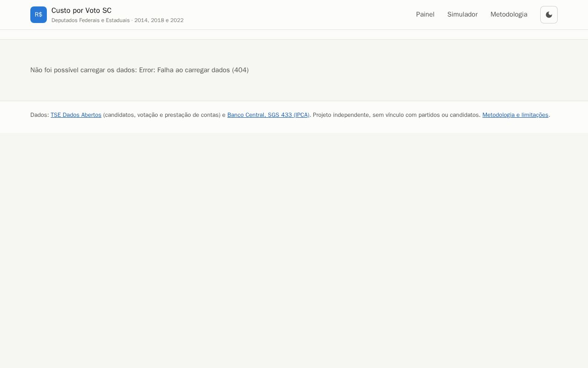Visit the Metodologia e limitações footer link
The height and width of the screenshot is (368, 588).
click(x=515, y=115)
